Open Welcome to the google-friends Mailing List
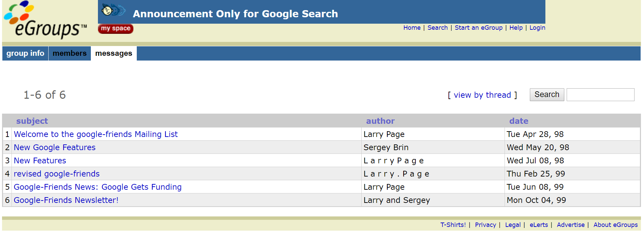Image resolution: width=644 pixels, height=233 pixels. [x=96, y=134]
